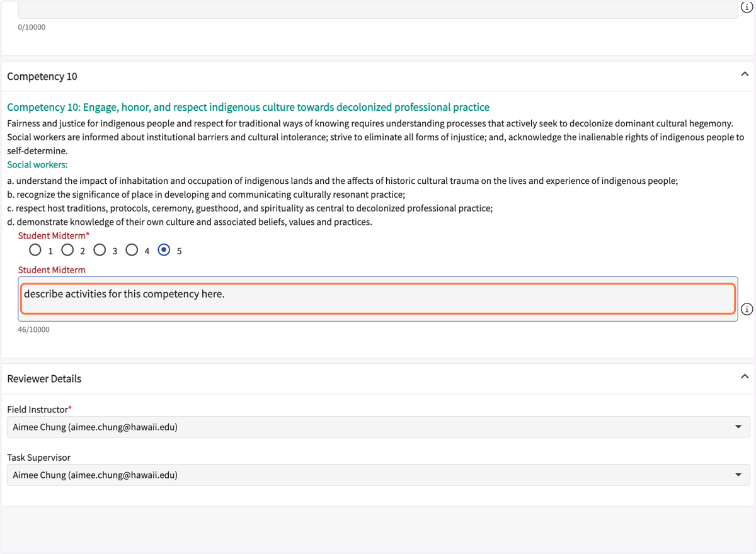Image resolution: width=756 pixels, height=554 pixels.
Task: Click paragraph starting 'Fairness and justice for indigenous'
Action: point(375,137)
